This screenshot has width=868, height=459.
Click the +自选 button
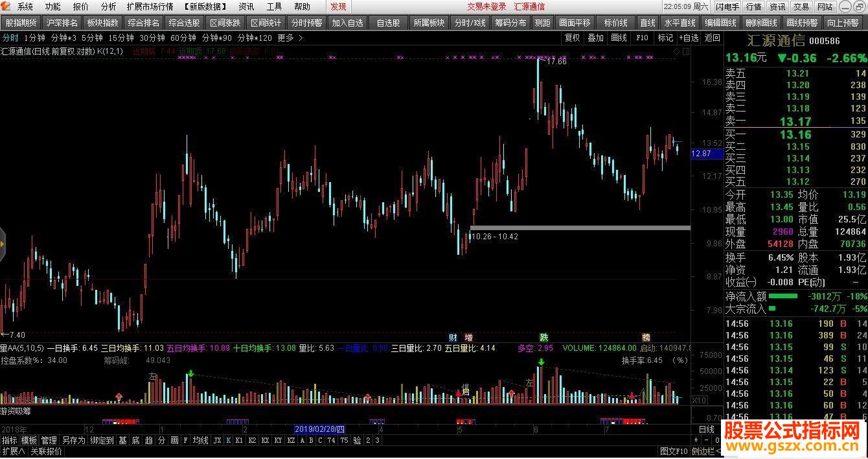689,38
